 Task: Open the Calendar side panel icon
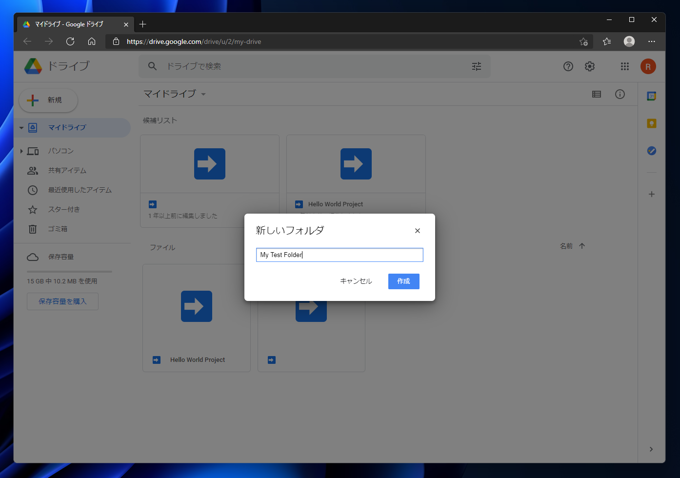651,96
